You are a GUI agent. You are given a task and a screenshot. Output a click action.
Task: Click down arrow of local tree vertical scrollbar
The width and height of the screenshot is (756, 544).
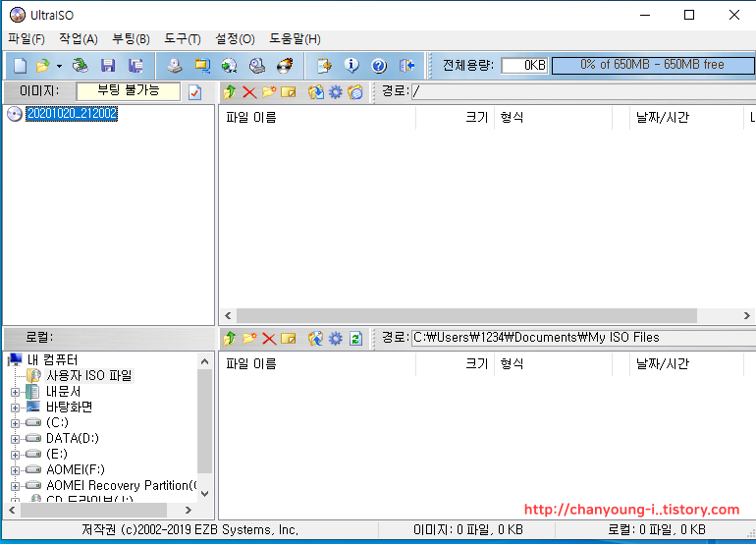[x=205, y=493]
